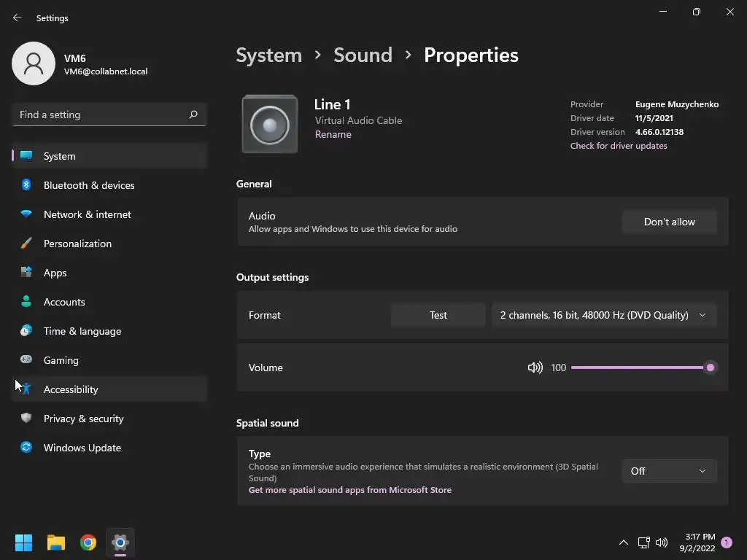Click the Line 1 speaker device image
This screenshot has width=747, height=560.
tap(270, 125)
